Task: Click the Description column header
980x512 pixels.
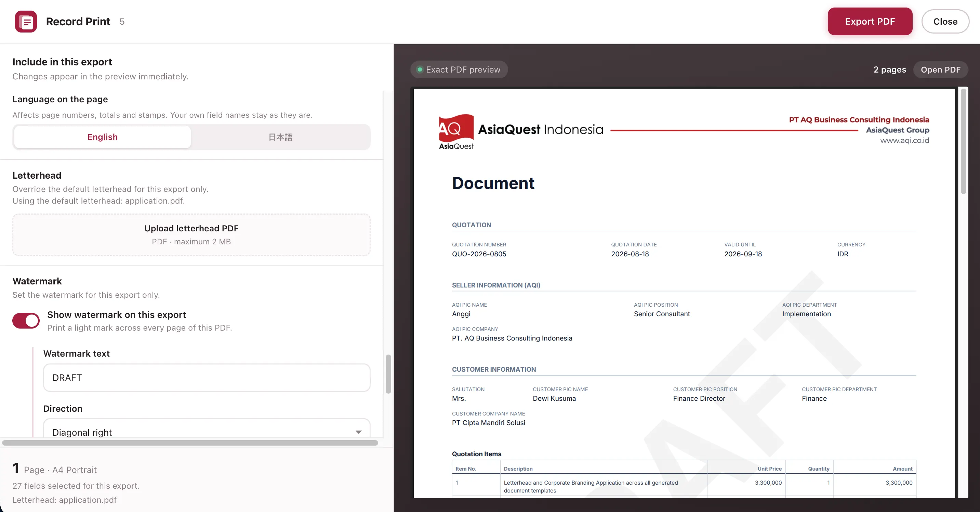Action: point(518,469)
